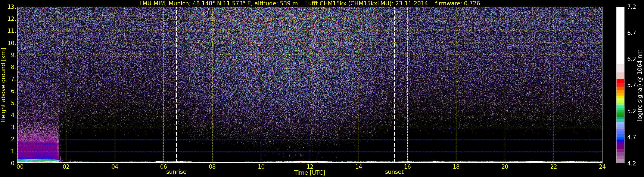Select the "4." tick on the height axis

(x=13, y=115)
